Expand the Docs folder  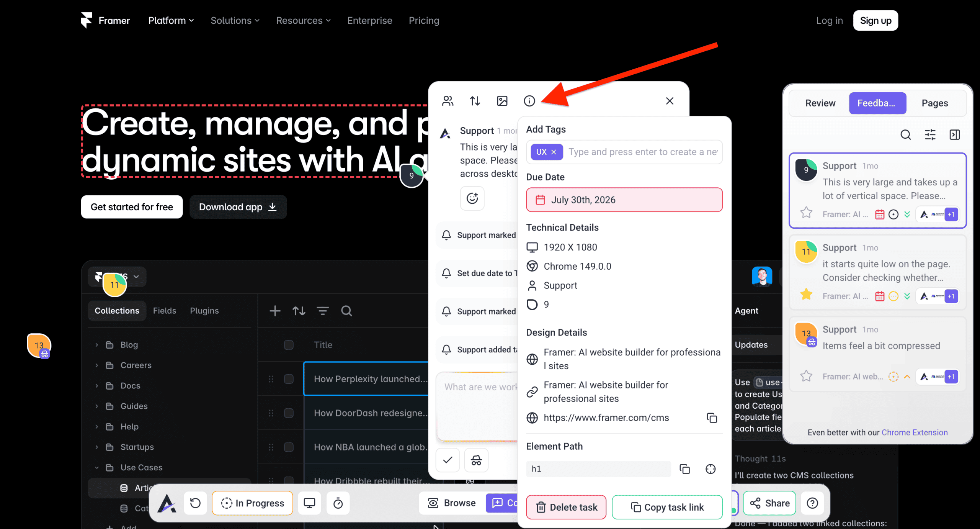click(96, 386)
